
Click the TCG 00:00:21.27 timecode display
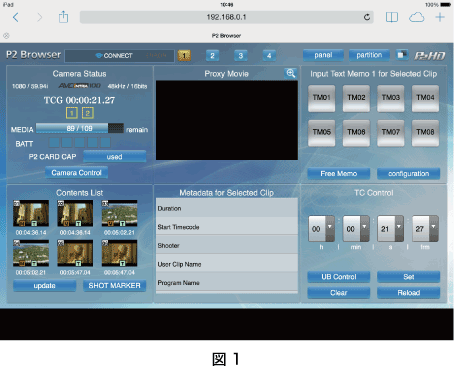pyautogui.click(x=79, y=100)
